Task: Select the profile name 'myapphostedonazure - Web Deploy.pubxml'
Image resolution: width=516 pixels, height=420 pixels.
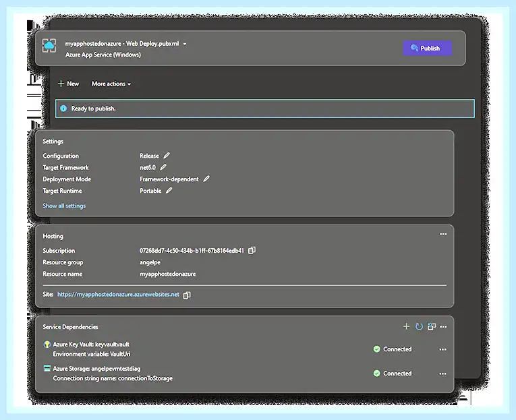Action: pos(122,43)
